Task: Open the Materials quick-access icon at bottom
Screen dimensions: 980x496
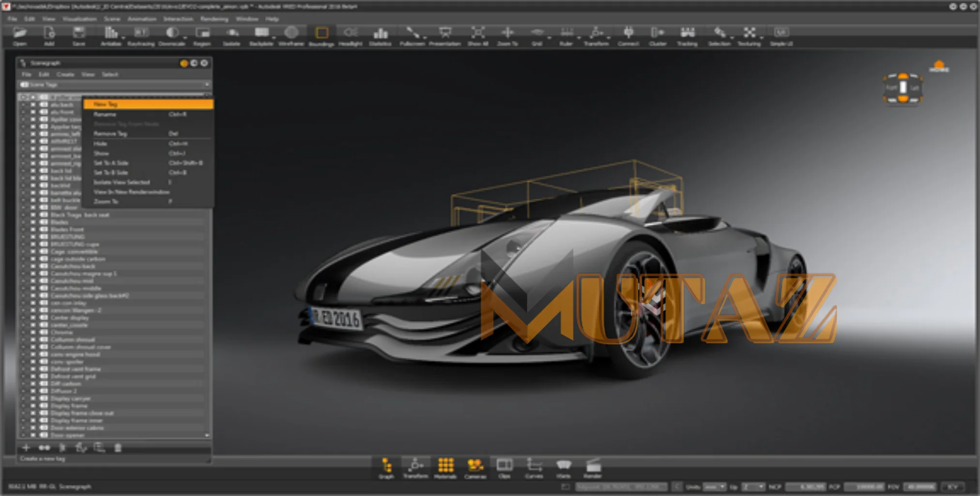Action: point(445,465)
